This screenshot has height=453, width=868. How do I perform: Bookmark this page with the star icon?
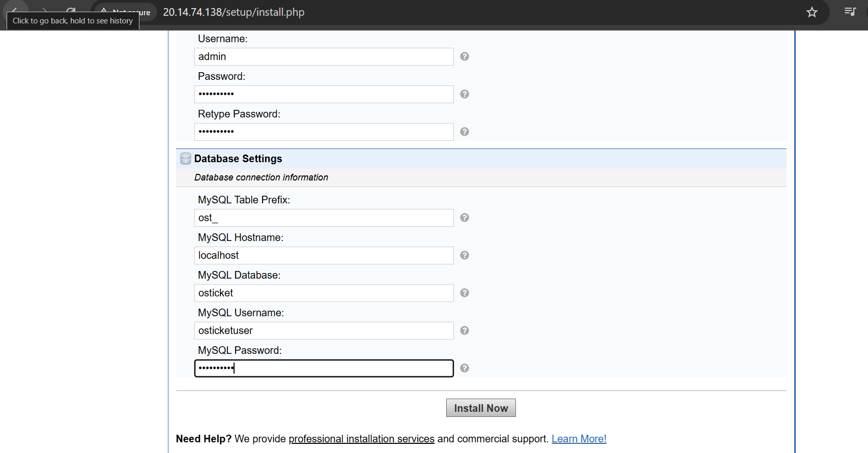[x=812, y=12]
